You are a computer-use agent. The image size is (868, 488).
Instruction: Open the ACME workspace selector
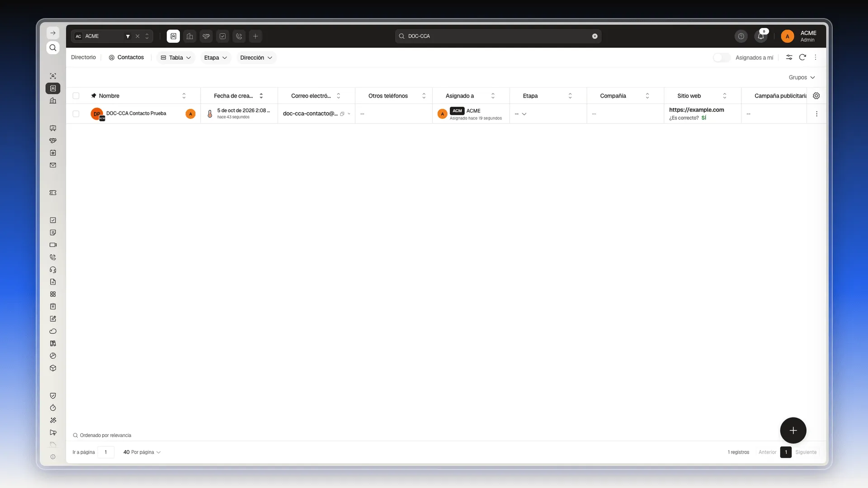(x=112, y=36)
